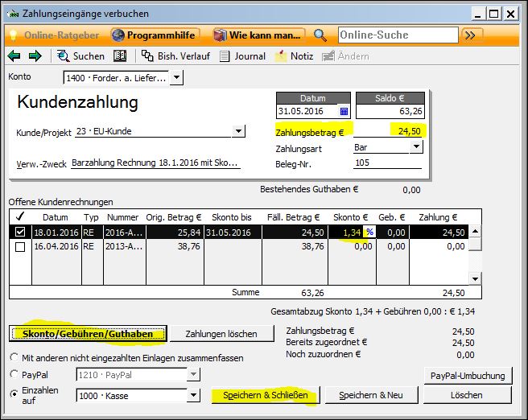Open Bish. Verlauf history

(175, 56)
